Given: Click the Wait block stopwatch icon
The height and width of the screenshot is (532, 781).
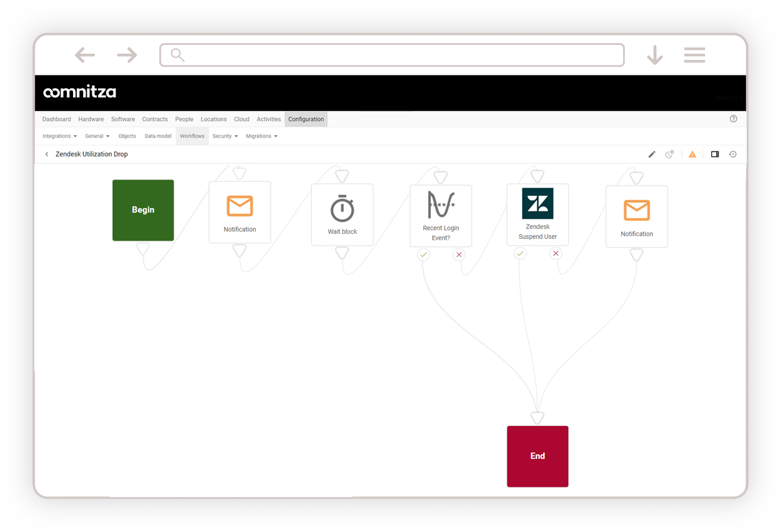Looking at the screenshot, I should pyautogui.click(x=342, y=208).
